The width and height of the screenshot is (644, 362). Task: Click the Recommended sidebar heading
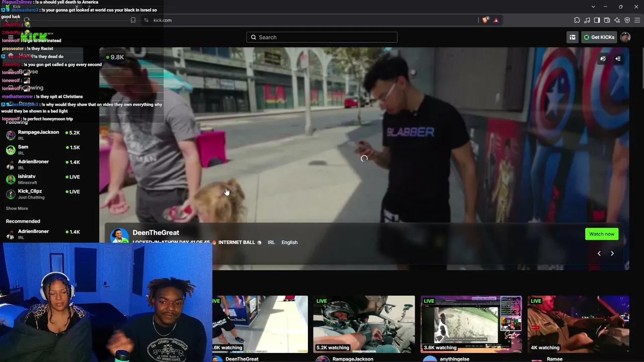point(23,221)
